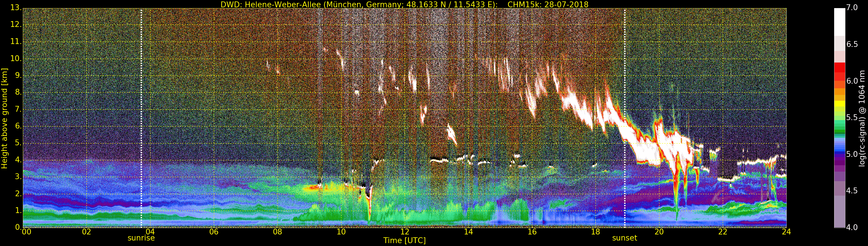Click the height tick label '13.'
Viewport: 868px width, 246px height.
point(16,8)
